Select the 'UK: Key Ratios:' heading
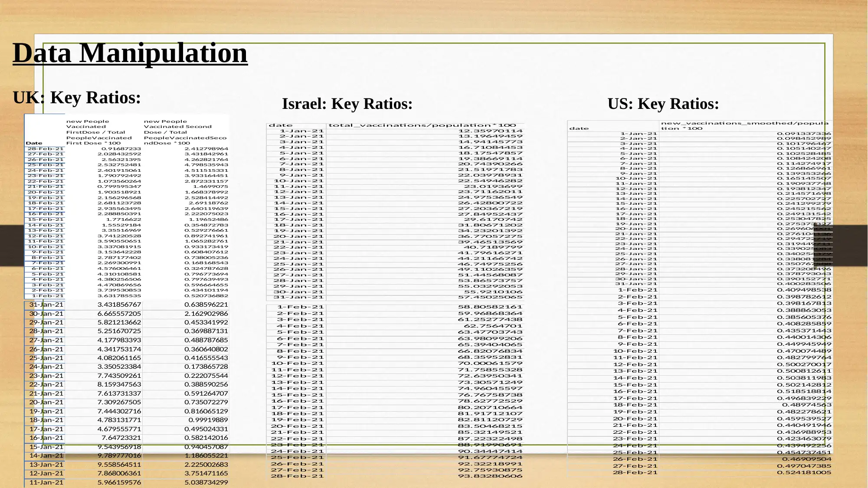Viewport: 868px width, 488px height. pos(77,98)
